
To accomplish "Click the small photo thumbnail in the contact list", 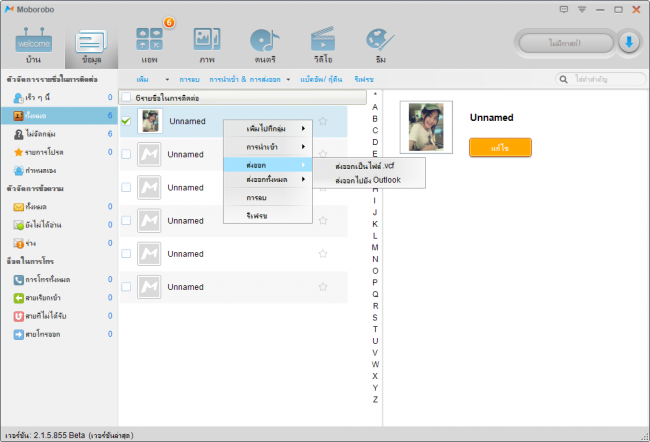I will [x=150, y=121].
